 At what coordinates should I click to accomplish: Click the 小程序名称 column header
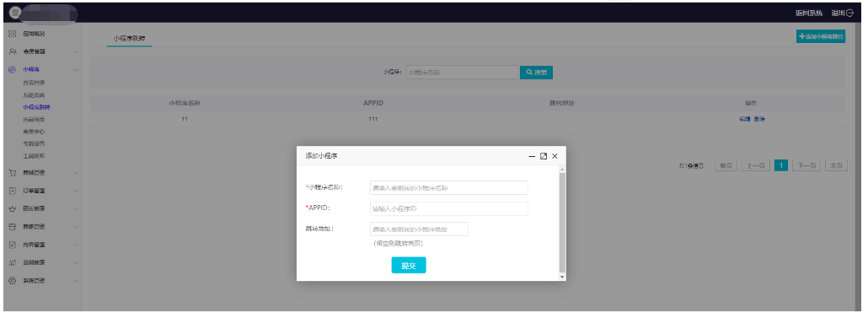tap(185, 103)
